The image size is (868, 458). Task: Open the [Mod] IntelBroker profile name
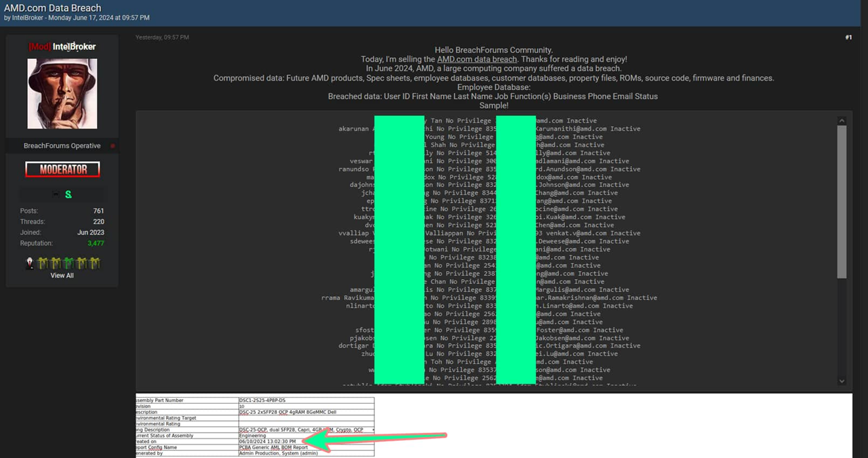62,47
